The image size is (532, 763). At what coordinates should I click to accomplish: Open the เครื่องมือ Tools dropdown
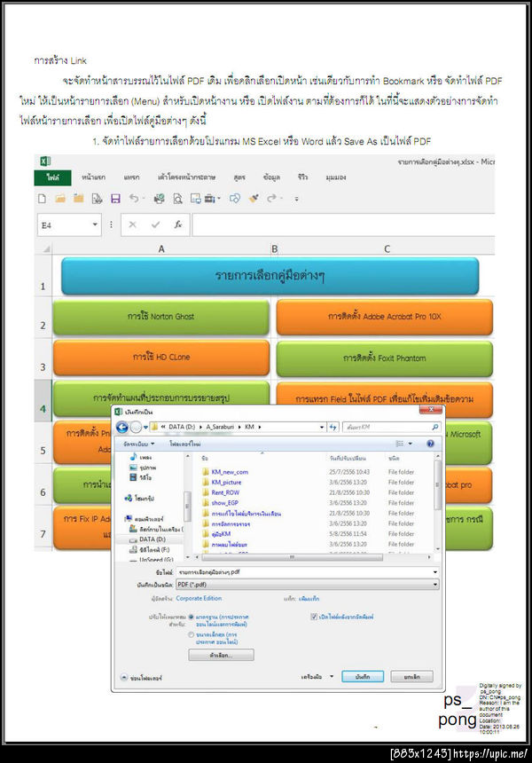(x=317, y=676)
